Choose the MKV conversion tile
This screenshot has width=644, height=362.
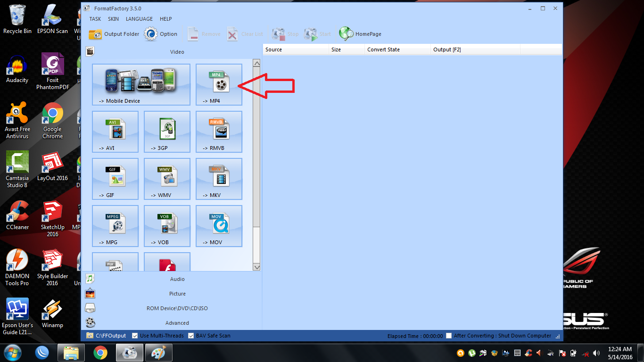click(x=219, y=179)
